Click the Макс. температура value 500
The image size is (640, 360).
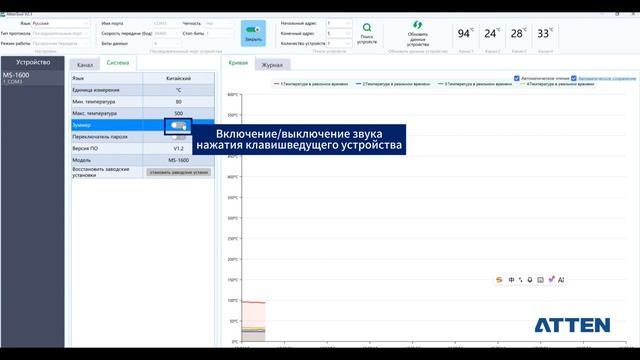(x=178, y=113)
